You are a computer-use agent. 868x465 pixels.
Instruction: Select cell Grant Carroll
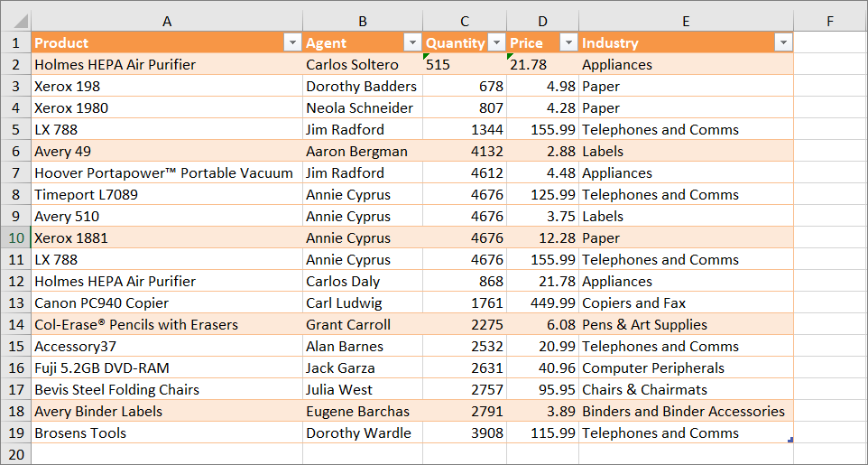point(363,324)
